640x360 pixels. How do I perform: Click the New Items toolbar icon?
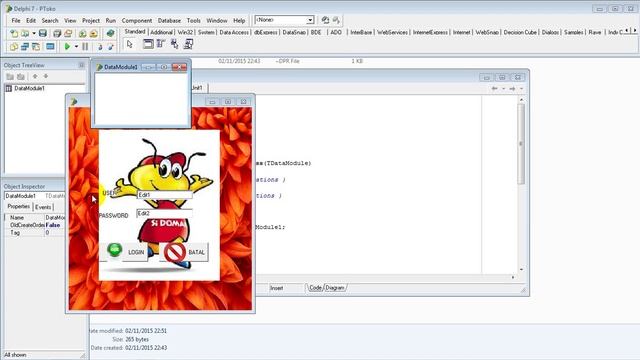(x=14, y=33)
